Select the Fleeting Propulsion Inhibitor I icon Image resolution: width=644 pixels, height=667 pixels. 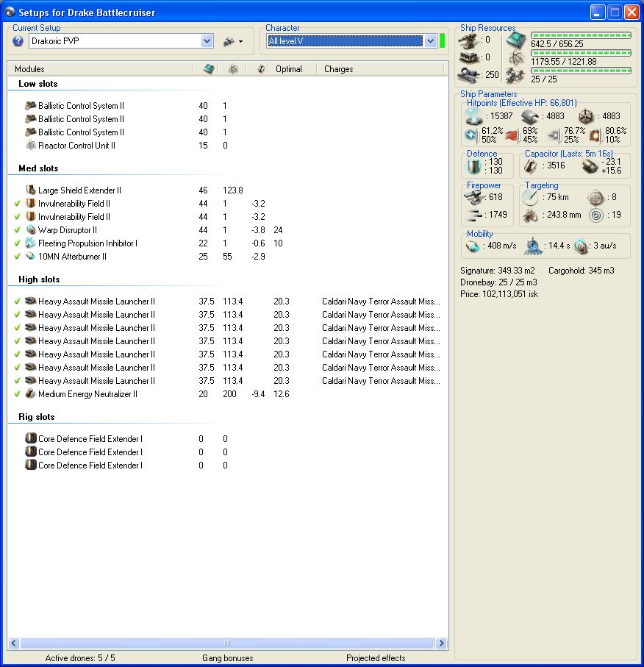point(30,243)
